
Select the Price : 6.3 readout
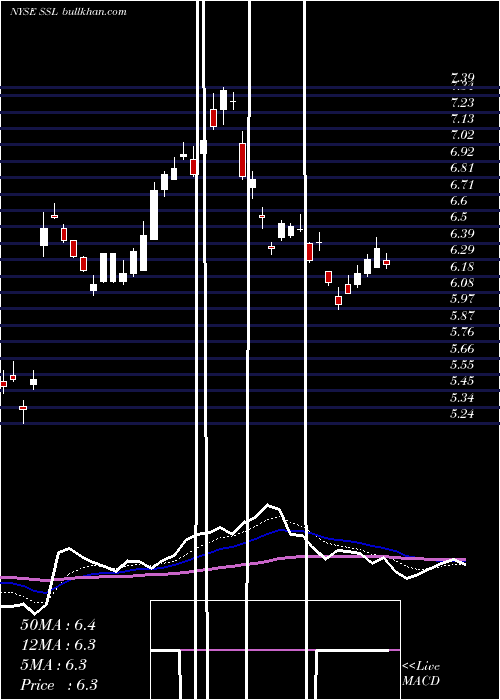[x=59, y=685]
